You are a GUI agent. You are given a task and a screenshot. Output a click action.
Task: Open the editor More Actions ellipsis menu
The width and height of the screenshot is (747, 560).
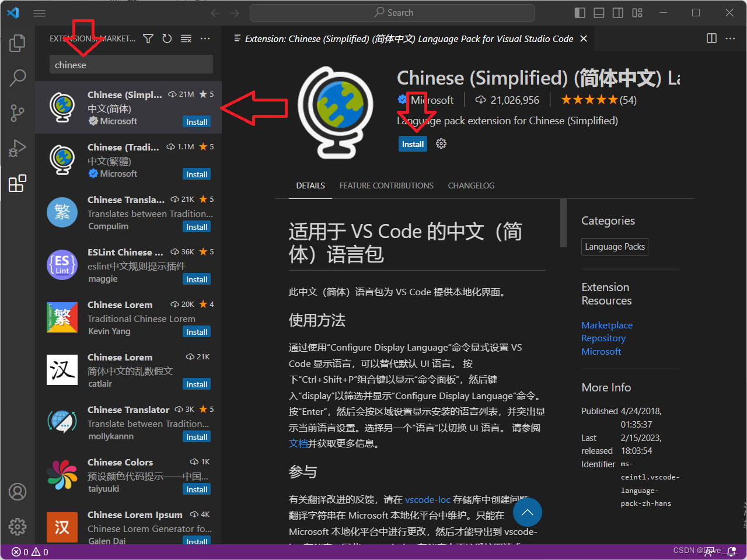coord(731,38)
